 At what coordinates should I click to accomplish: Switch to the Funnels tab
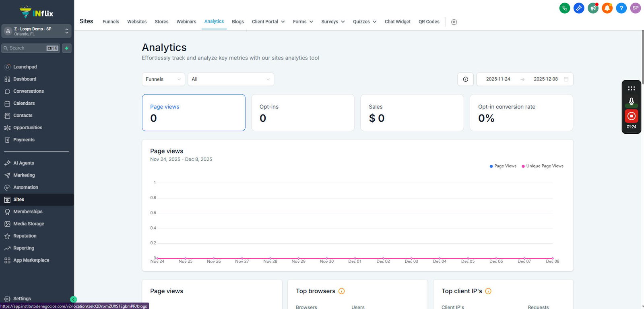tap(111, 22)
